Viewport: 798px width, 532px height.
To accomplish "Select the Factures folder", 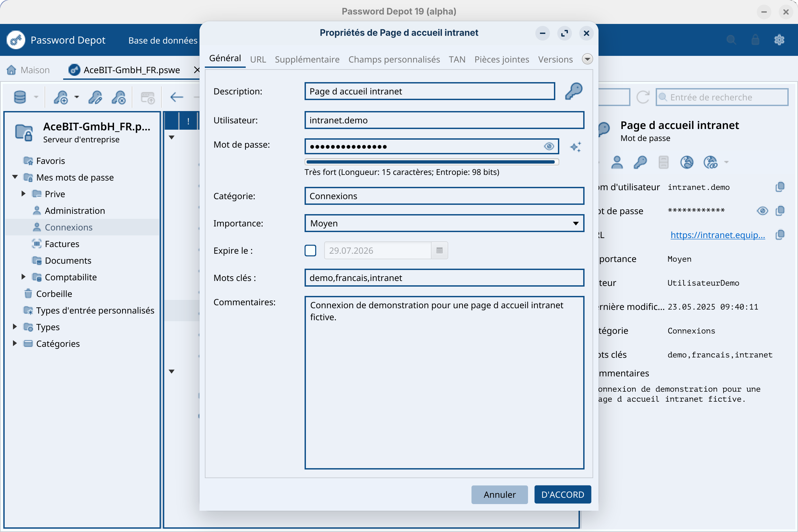I will point(62,244).
